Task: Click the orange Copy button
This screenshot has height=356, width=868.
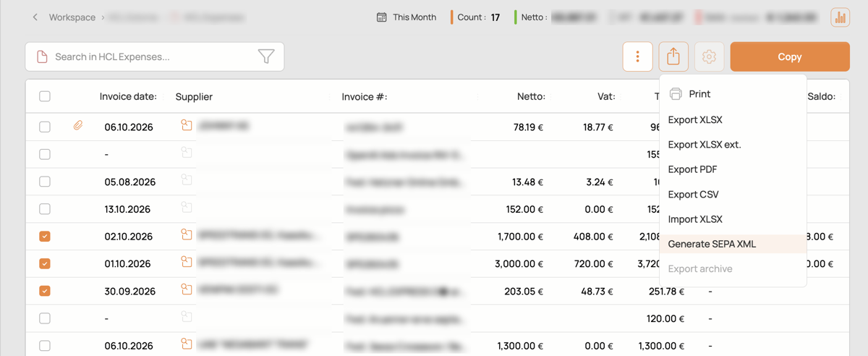Action: [790, 56]
